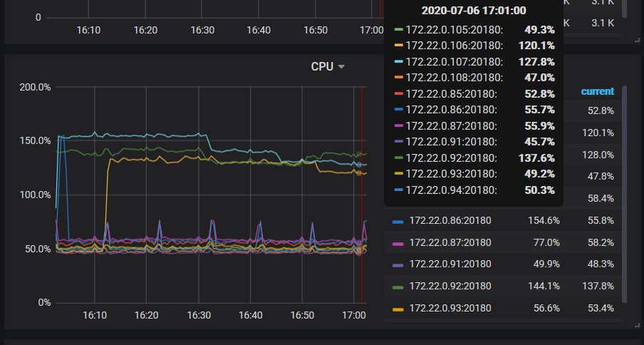Toggle series 172.22.0.92:20180 in the legend list
Image resolution: width=644 pixels, height=345 pixels.
pyautogui.click(x=450, y=287)
